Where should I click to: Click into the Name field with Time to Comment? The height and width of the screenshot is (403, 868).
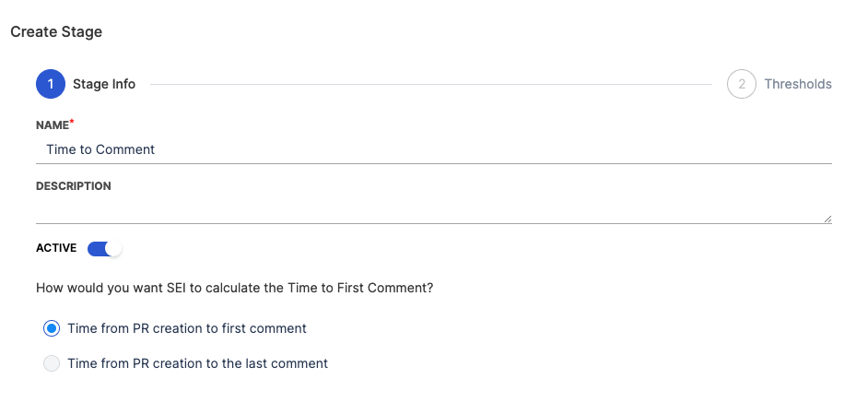(x=433, y=149)
